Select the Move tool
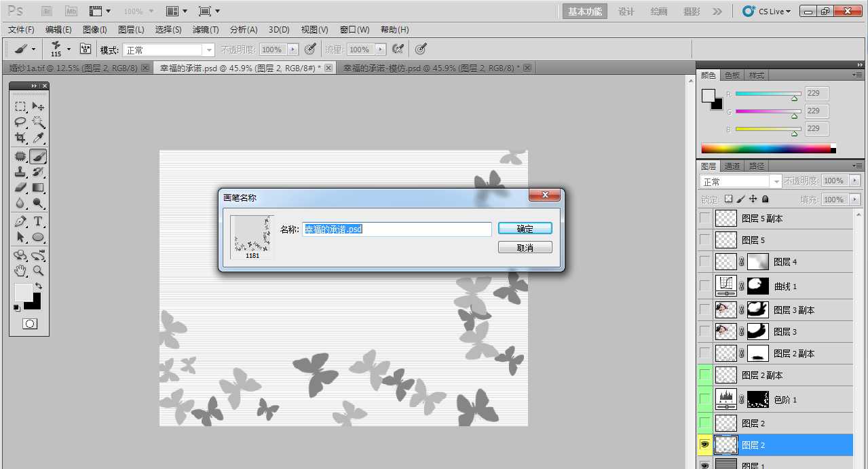The height and width of the screenshot is (469, 868). pos(39,107)
